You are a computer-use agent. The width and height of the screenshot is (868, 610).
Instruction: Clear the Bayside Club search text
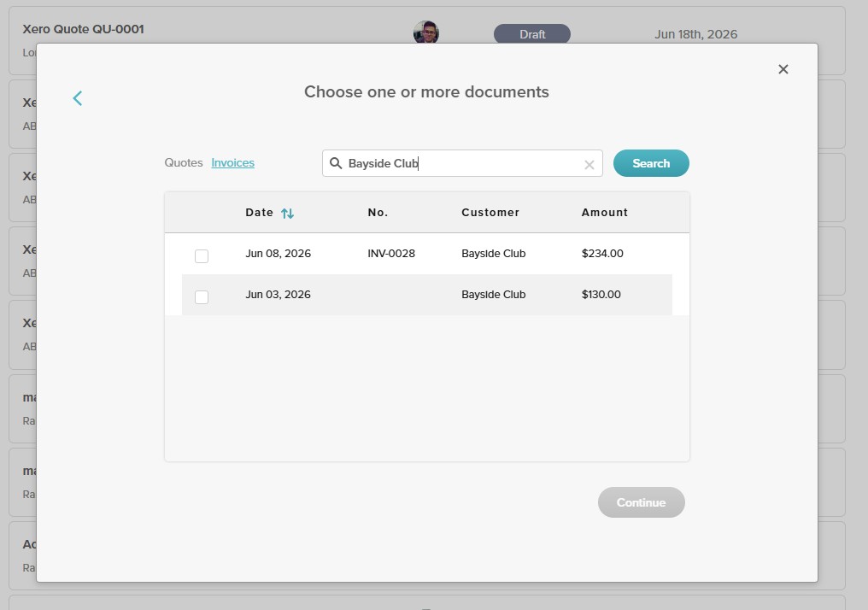(589, 164)
